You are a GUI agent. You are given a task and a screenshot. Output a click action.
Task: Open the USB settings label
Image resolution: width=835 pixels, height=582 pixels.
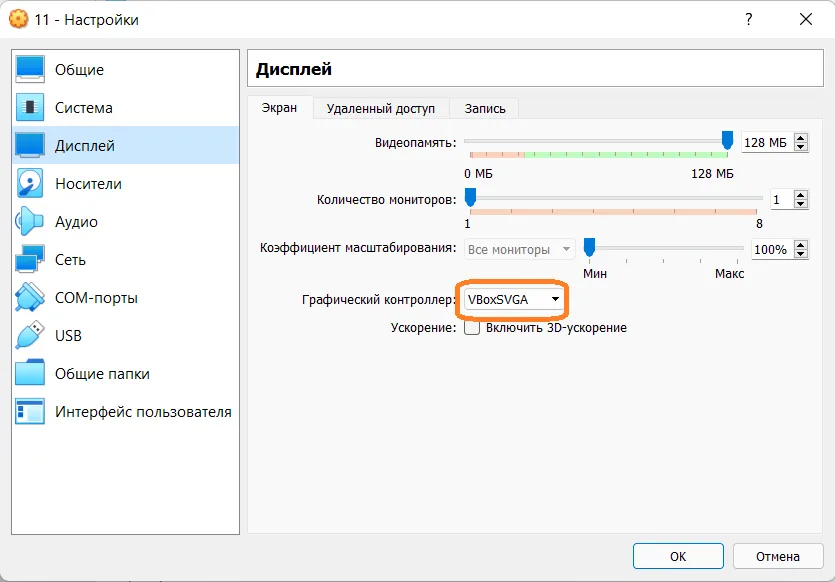click(x=68, y=336)
